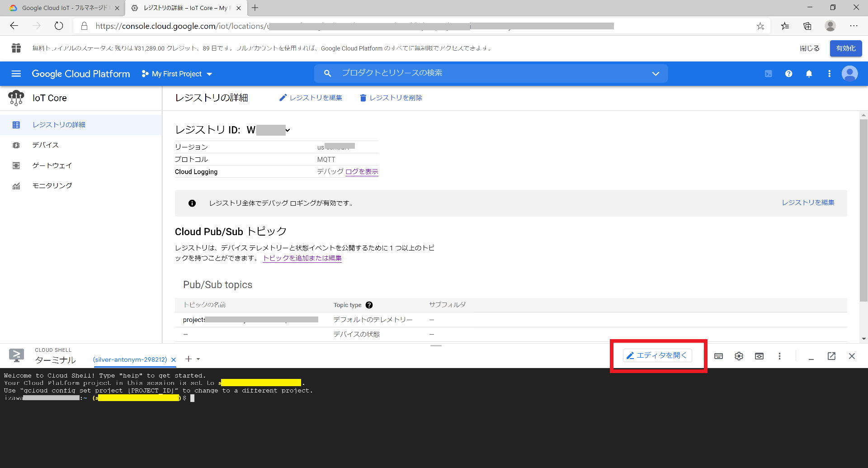Click inside the terminal command prompt
Screen dimensions: 868x468
pos(193,398)
